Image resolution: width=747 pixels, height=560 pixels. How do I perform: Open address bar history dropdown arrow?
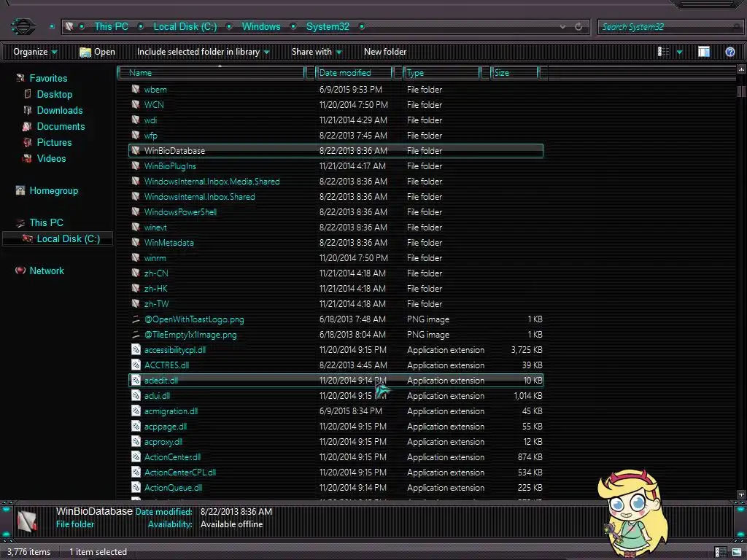[562, 27]
